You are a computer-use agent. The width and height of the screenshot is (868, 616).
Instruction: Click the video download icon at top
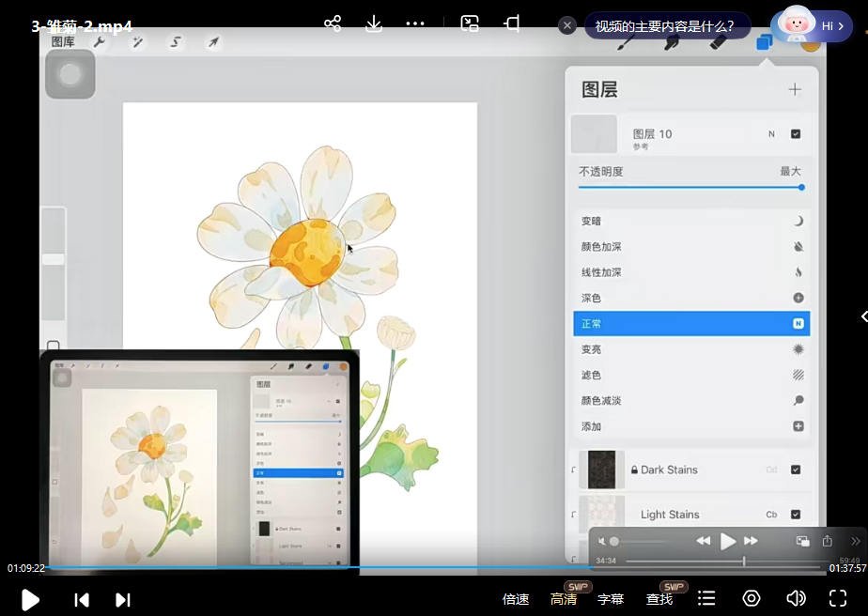tap(374, 23)
